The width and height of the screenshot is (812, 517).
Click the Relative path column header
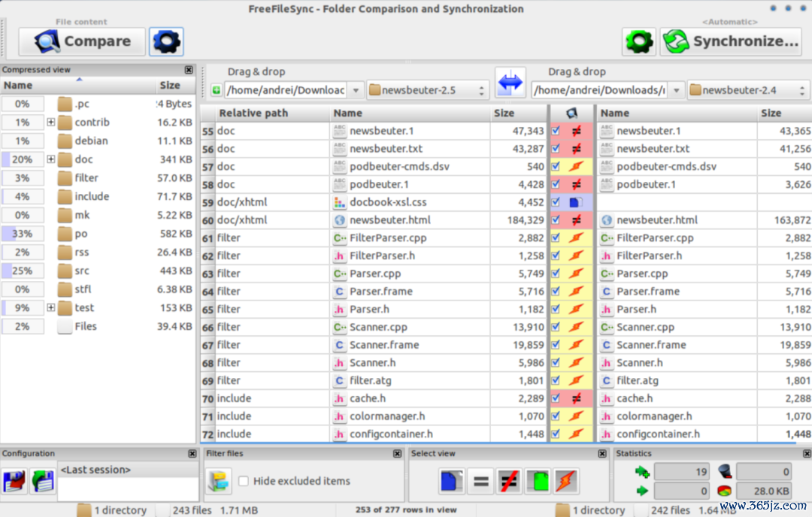pyautogui.click(x=272, y=113)
